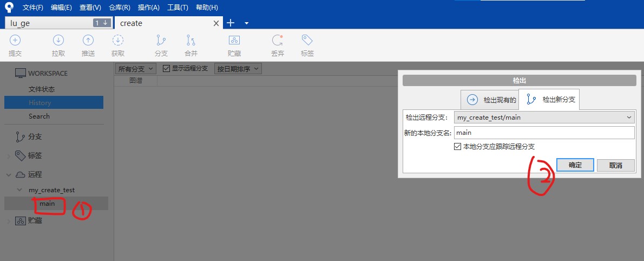
Task: Click the 新的本地分支名 text field
Action: tap(543, 133)
